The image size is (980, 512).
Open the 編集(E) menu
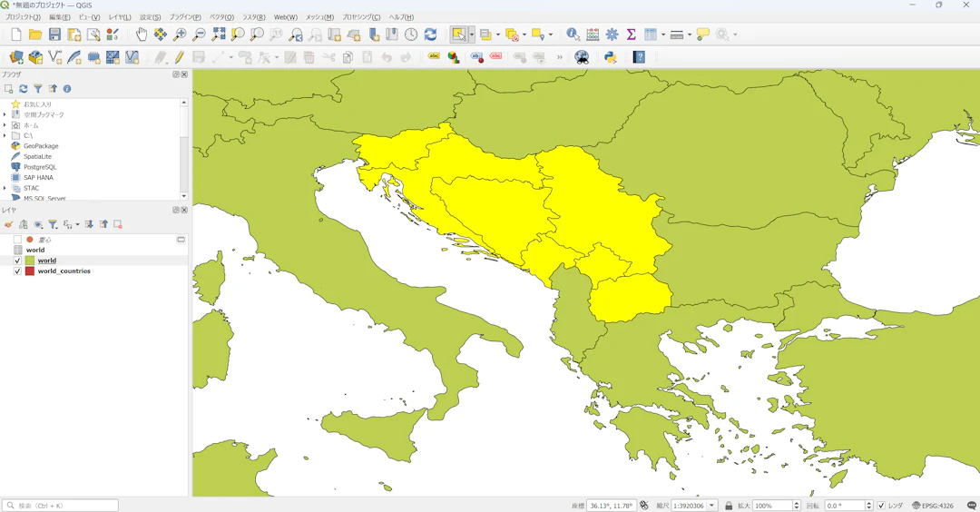pyautogui.click(x=59, y=17)
